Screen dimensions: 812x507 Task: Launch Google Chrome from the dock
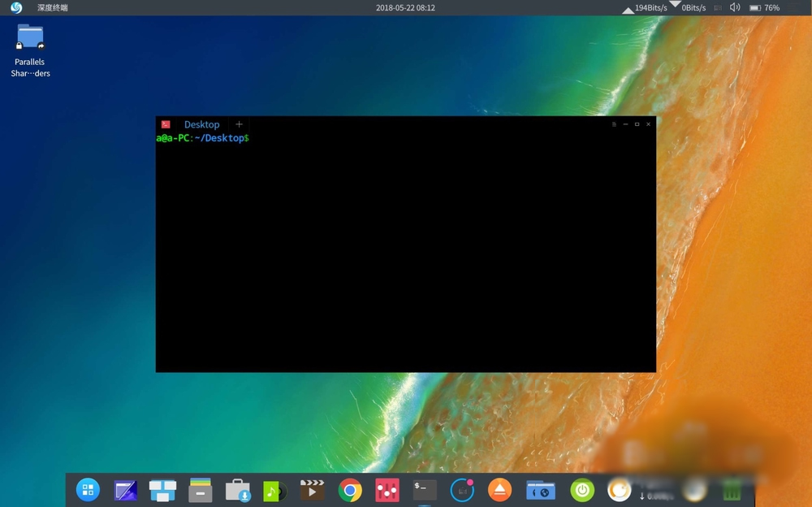point(350,490)
